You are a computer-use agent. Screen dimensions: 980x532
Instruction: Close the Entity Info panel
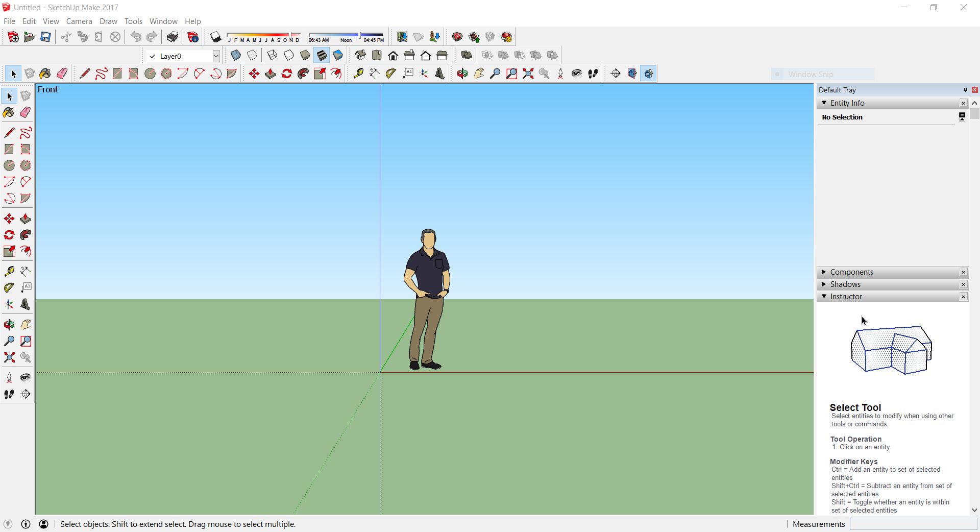pos(963,103)
